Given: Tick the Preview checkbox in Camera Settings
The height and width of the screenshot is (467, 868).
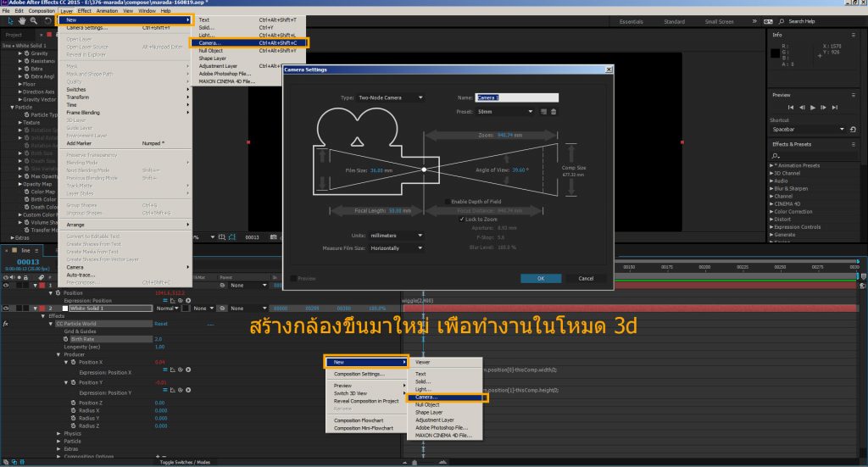Looking at the screenshot, I should tap(294, 278).
